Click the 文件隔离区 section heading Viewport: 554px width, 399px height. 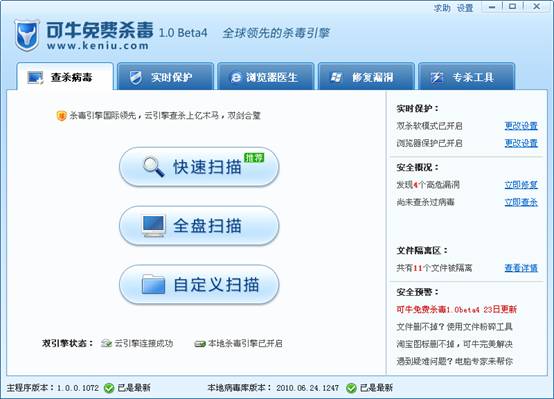pyautogui.click(x=422, y=251)
